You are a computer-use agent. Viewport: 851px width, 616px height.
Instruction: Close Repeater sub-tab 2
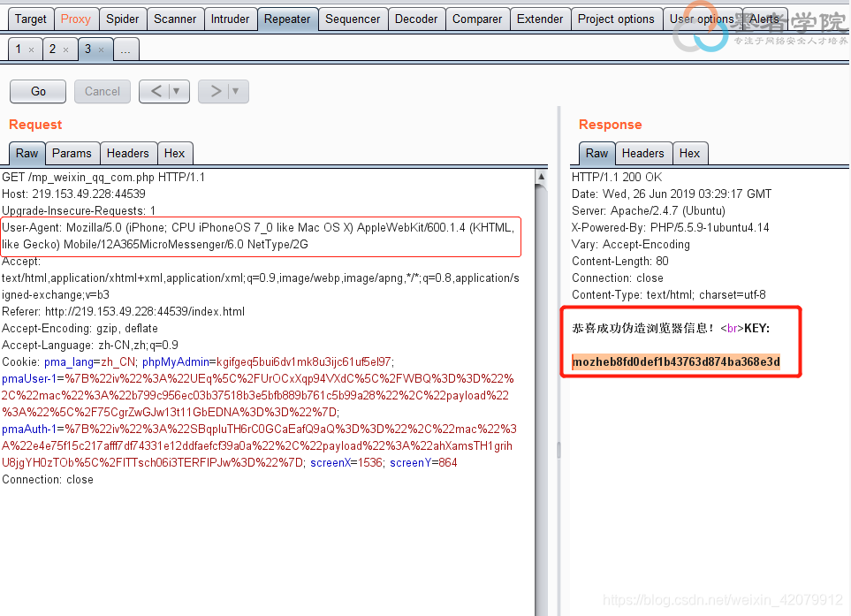tap(65, 49)
